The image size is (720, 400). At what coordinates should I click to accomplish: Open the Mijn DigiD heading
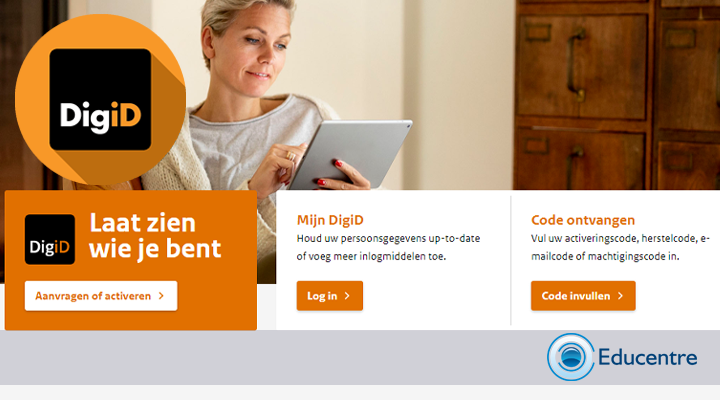click(x=330, y=220)
